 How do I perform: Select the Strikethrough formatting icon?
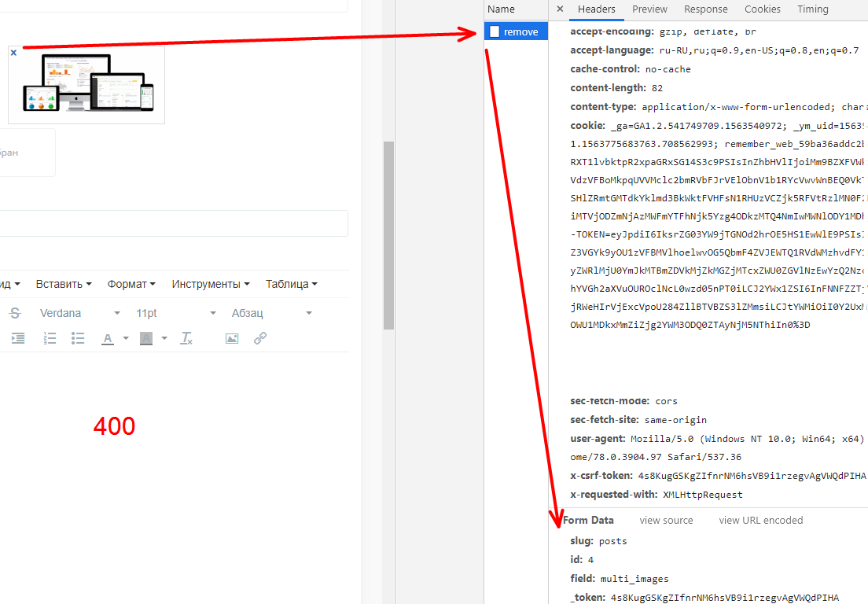pyautogui.click(x=16, y=312)
